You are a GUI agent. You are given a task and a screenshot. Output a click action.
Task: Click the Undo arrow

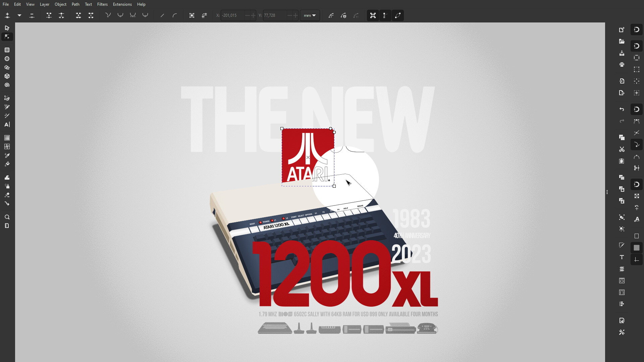pyautogui.click(x=622, y=109)
